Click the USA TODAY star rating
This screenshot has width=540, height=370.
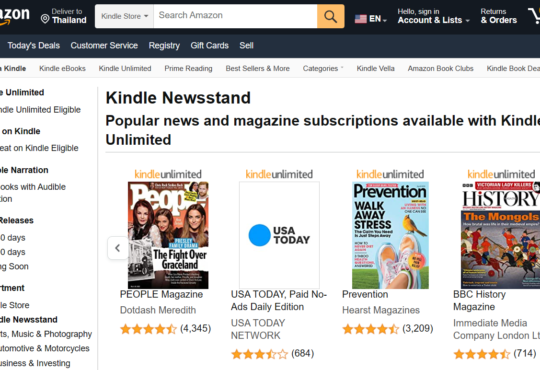259,354
